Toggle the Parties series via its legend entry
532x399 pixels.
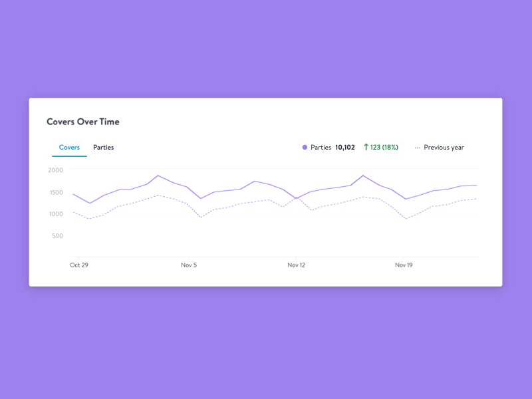pyautogui.click(x=319, y=147)
